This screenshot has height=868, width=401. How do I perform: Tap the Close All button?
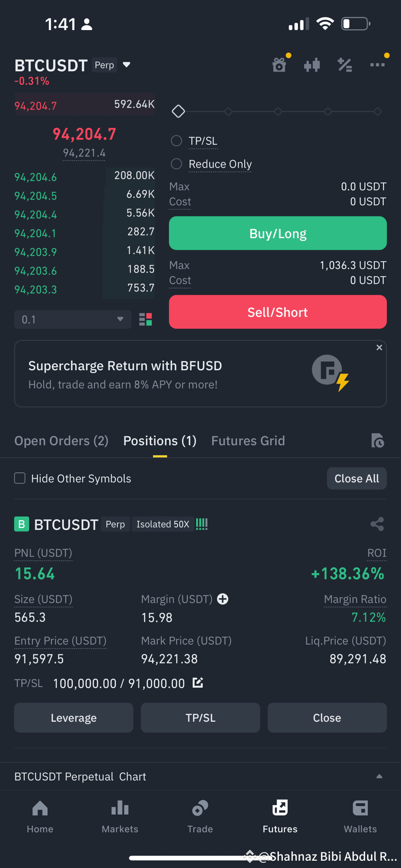coord(357,479)
